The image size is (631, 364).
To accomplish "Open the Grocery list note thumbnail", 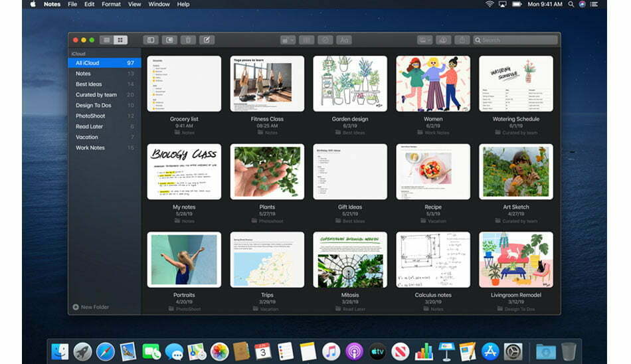I will pos(184,84).
